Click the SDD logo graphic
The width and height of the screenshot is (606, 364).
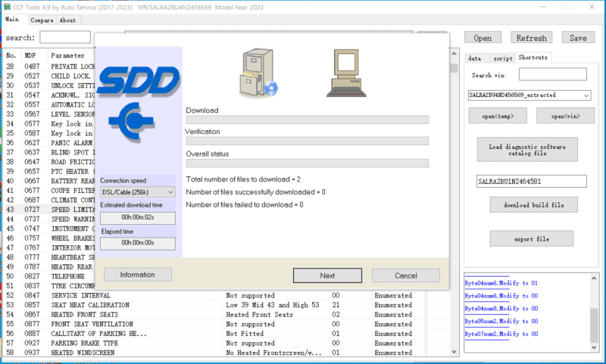(139, 81)
